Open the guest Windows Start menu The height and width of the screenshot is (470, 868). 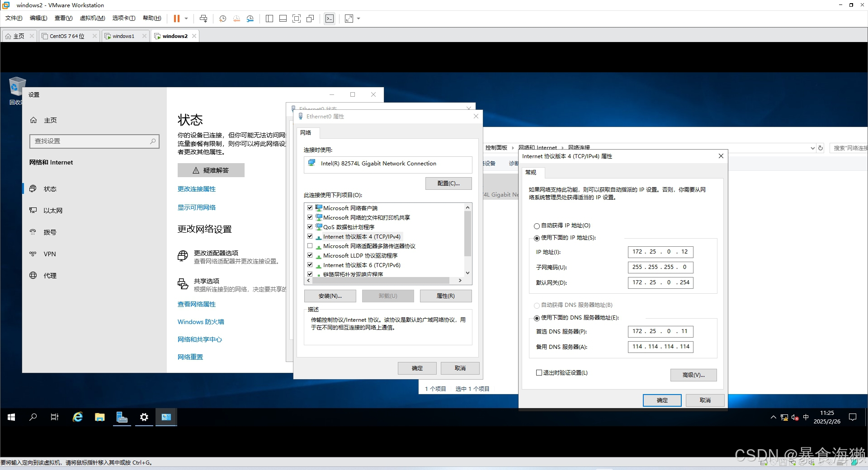11,417
